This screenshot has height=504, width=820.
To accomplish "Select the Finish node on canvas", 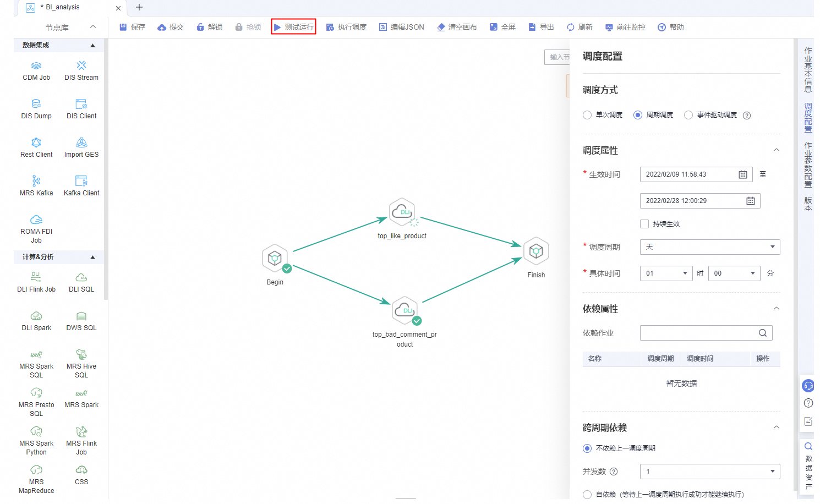I will [x=536, y=252].
